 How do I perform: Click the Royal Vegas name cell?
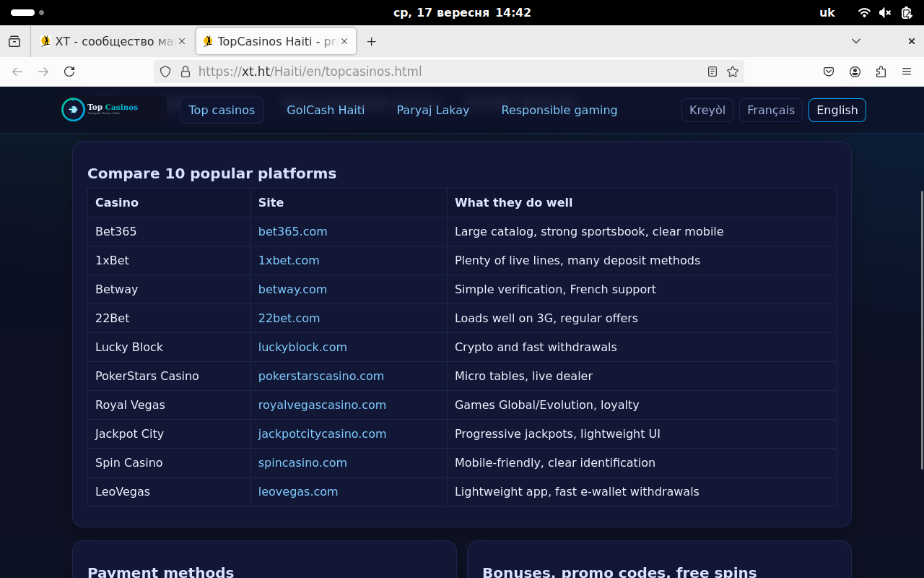[x=169, y=405]
